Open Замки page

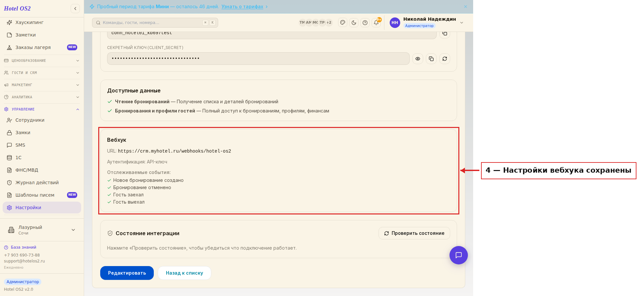pyautogui.click(x=42, y=133)
